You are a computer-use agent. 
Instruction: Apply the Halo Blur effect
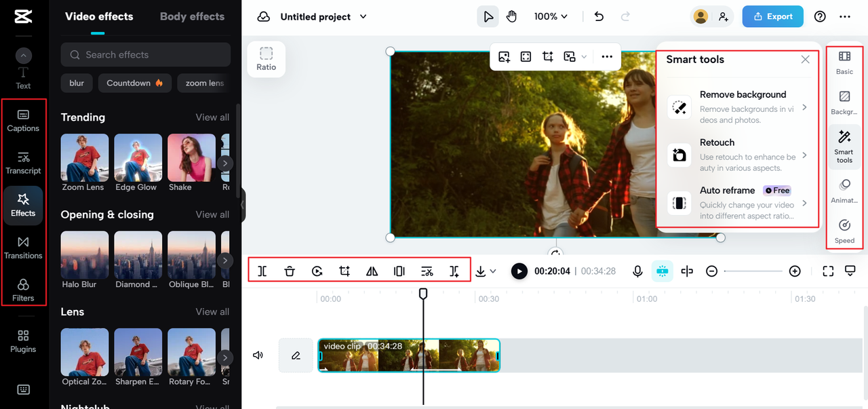coord(84,255)
